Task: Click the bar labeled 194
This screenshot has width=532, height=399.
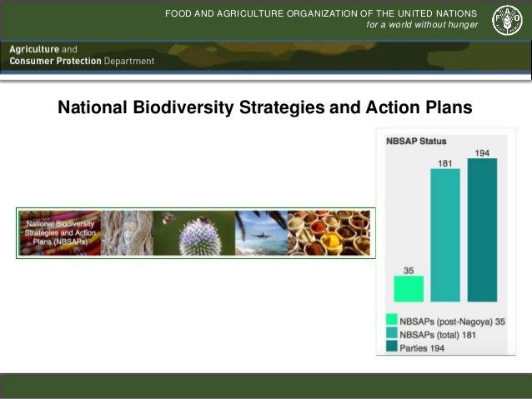Action: [x=482, y=230]
